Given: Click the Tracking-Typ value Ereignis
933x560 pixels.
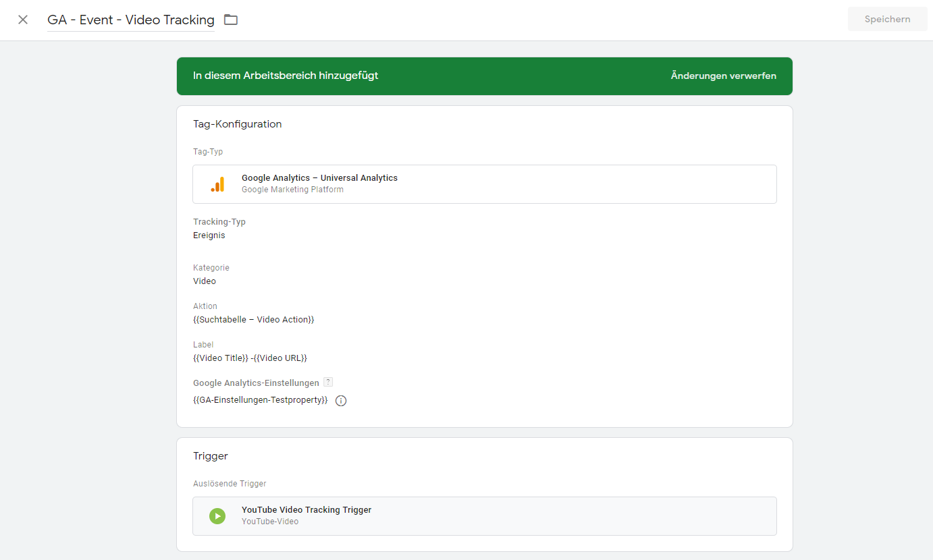Looking at the screenshot, I should tap(209, 235).
